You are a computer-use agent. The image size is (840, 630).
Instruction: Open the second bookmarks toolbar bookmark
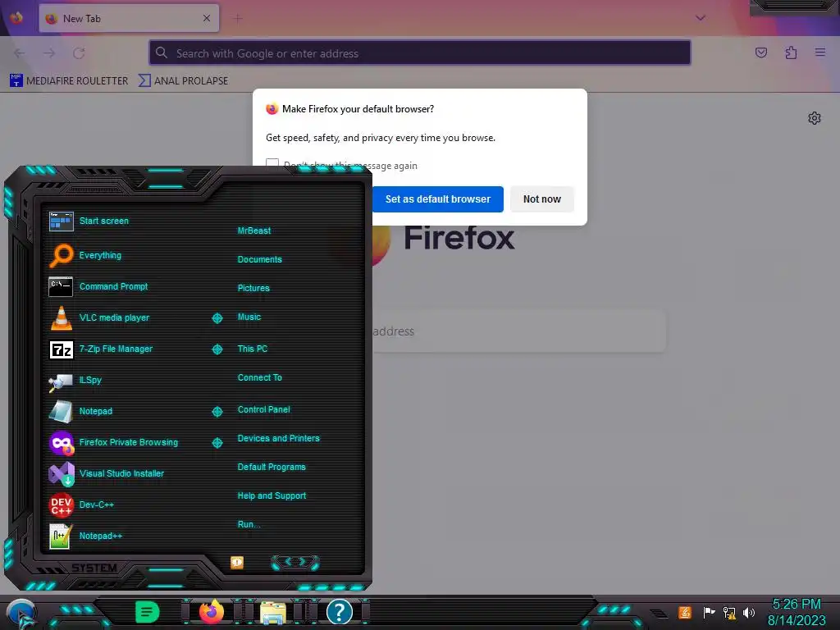183,81
